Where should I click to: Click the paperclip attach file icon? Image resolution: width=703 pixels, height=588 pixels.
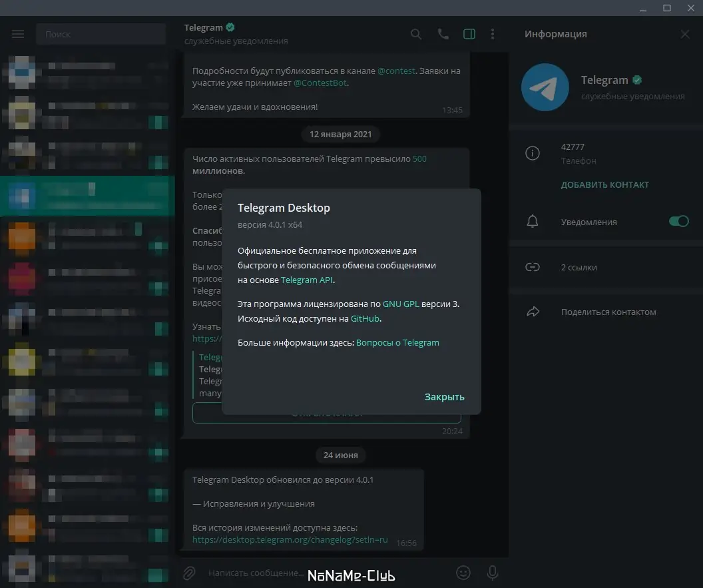click(189, 573)
